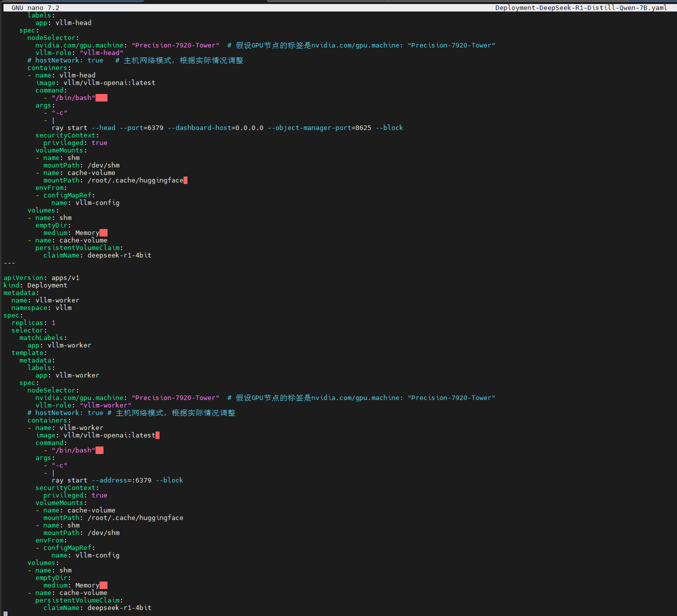Click '--dashboard-host=0.0.0.0' in the ray command
This screenshot has width=677, height=616.
coord(215,127)
